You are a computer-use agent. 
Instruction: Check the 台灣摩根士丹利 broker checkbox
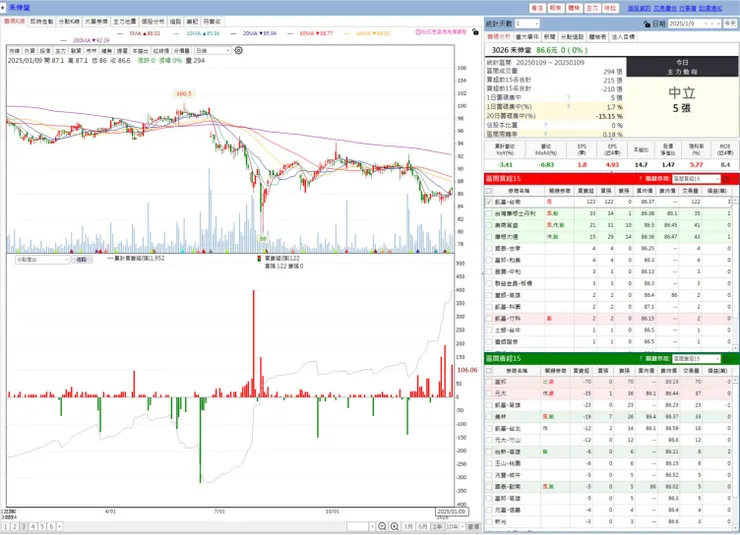coord(489,214)
